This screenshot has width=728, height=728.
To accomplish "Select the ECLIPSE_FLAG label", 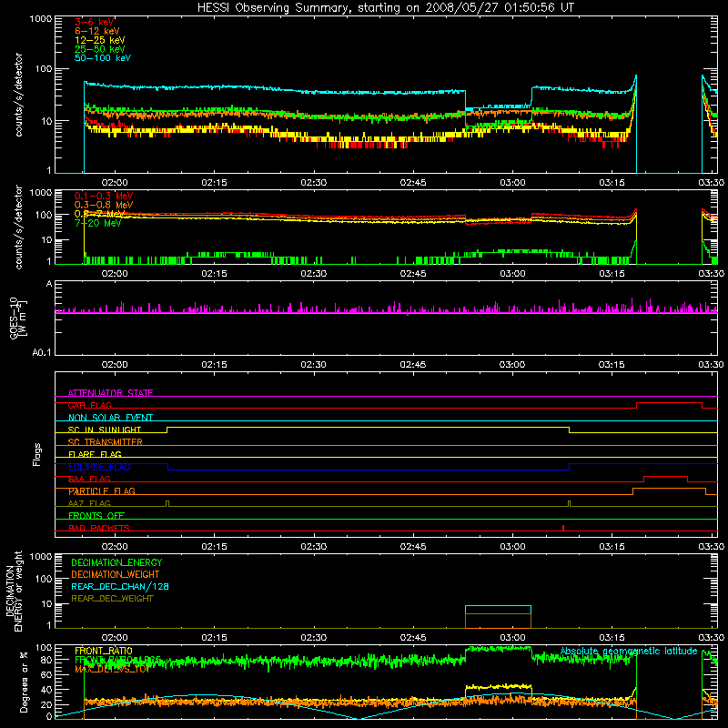I will (99, 467).
